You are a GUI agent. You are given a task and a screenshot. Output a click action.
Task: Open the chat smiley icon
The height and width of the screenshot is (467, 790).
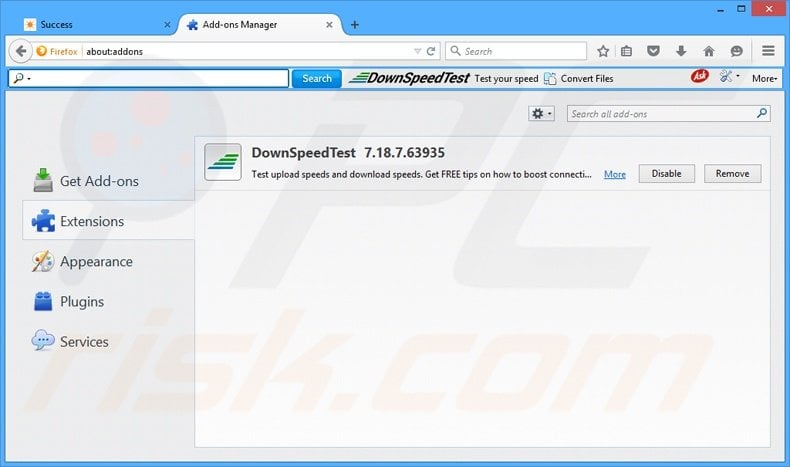737,51
